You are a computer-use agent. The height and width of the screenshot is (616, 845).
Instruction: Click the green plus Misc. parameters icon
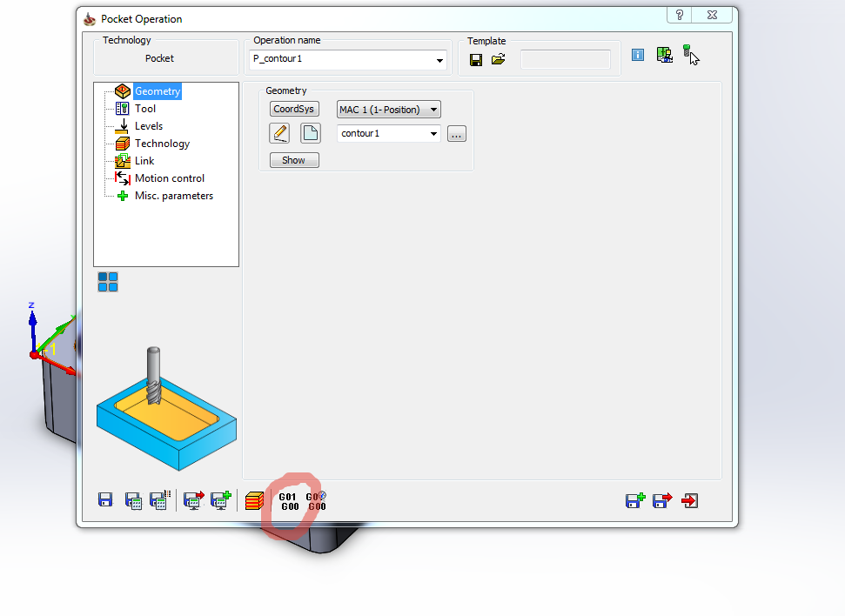pyautogui.click(x=123, y=196)
